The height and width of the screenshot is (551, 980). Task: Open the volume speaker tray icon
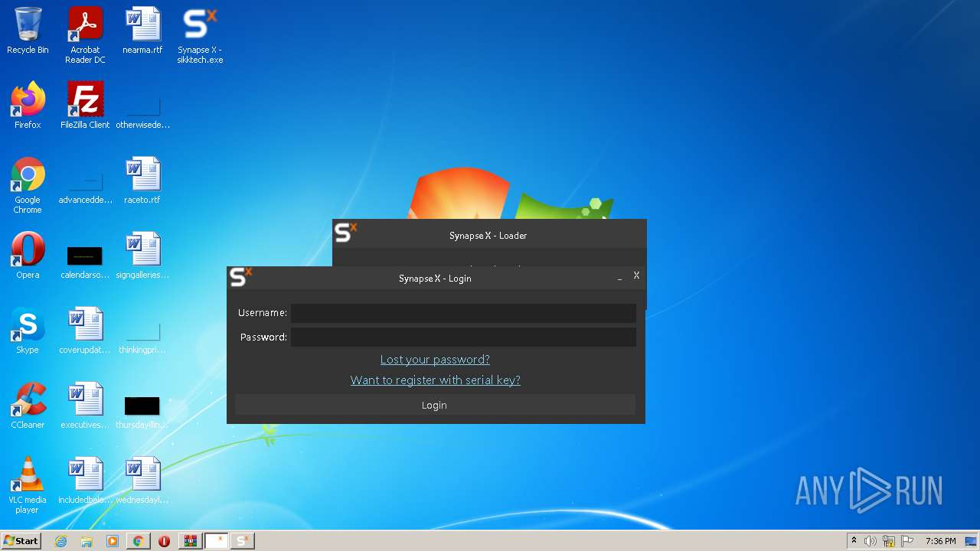(x=871, y=541)
